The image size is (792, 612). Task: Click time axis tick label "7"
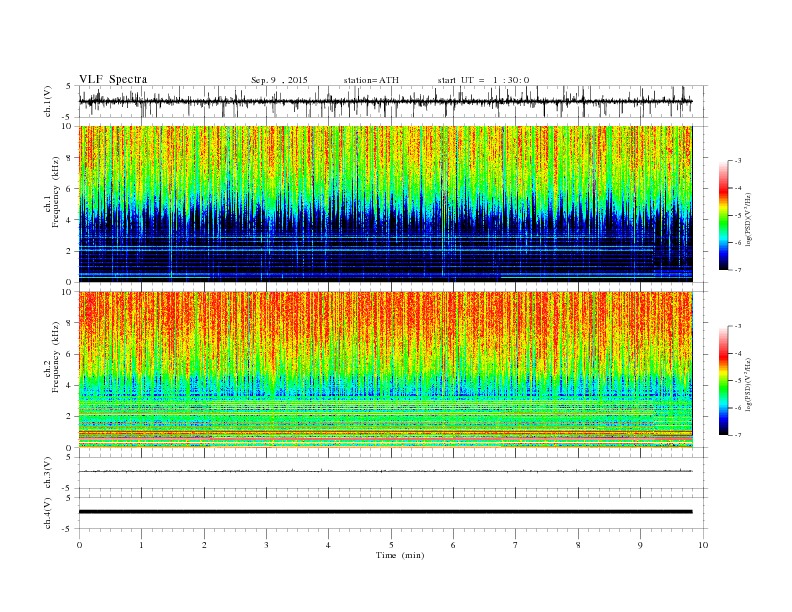tap(516, 545)
